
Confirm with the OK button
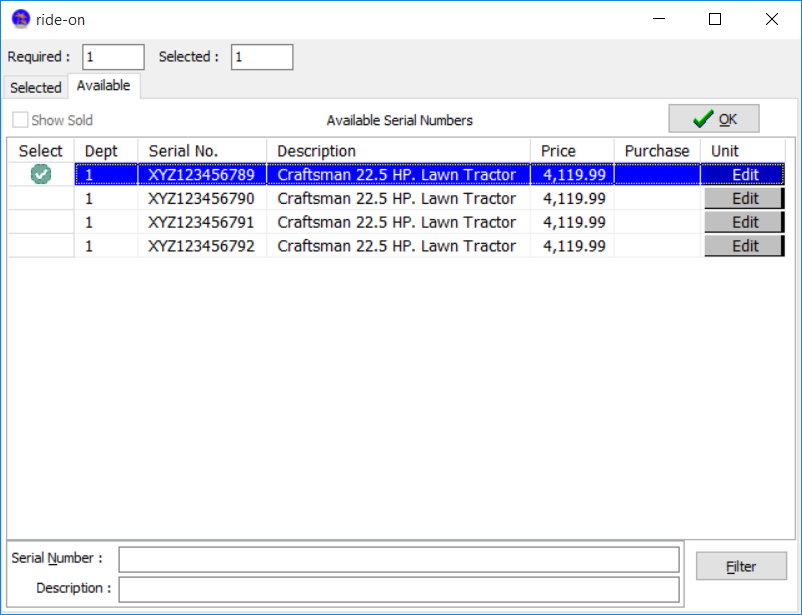click(x=714, y=119)
